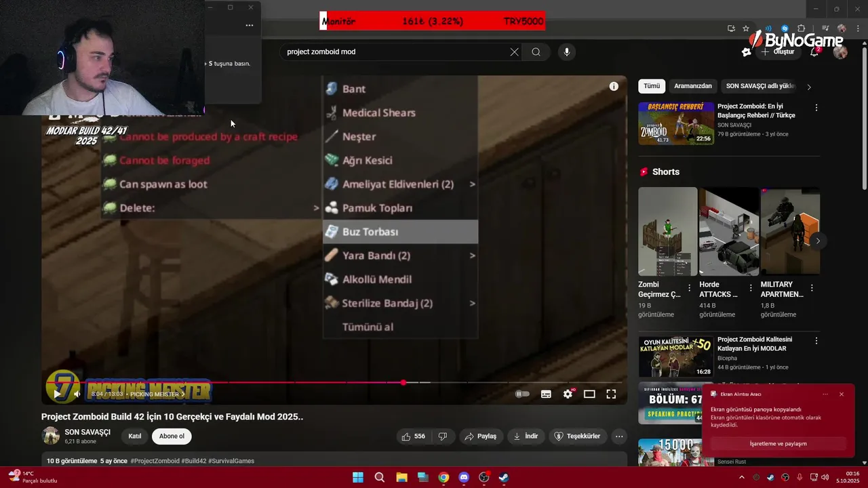Image resolution: width=868 pixels, height=488 pixels.
Task: Start voice search with the microphone icon
Action: pyautogui.click(x=567, y=52)
